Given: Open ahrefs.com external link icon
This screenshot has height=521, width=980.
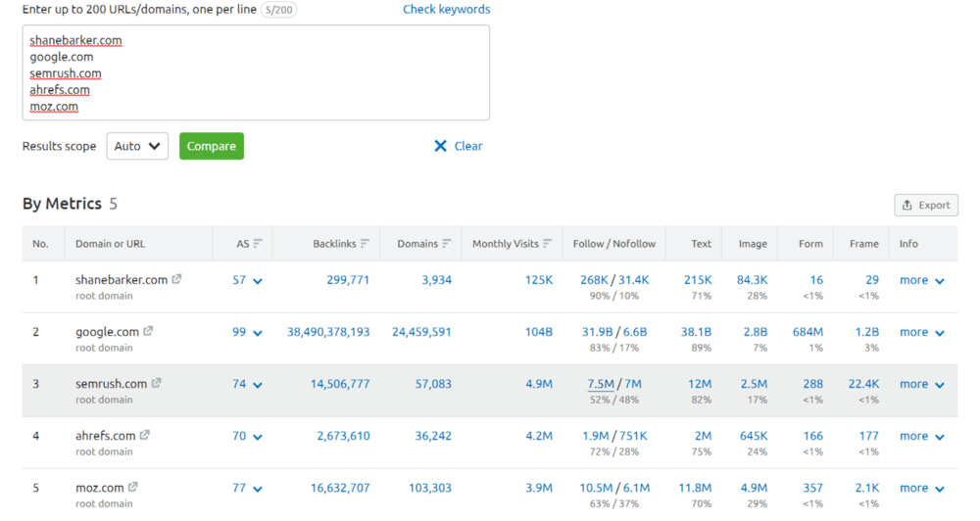Looking at the screenshot, I should click(x=145, y=435).
